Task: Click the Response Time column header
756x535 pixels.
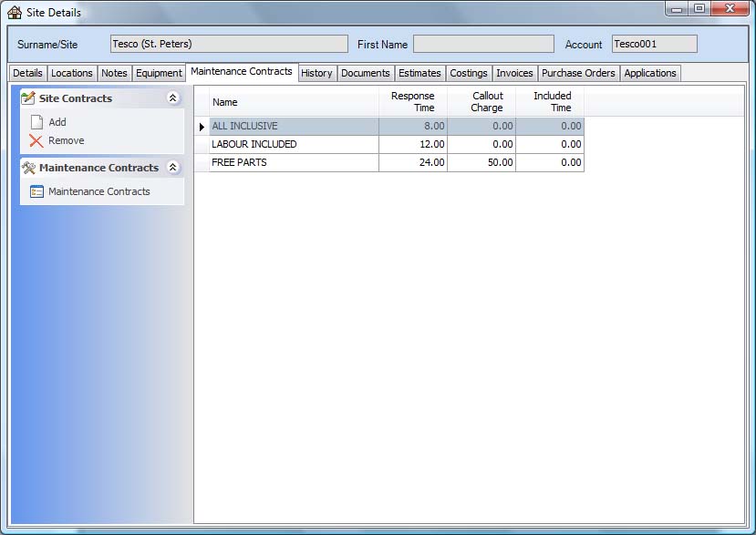Action: [413, 102]
